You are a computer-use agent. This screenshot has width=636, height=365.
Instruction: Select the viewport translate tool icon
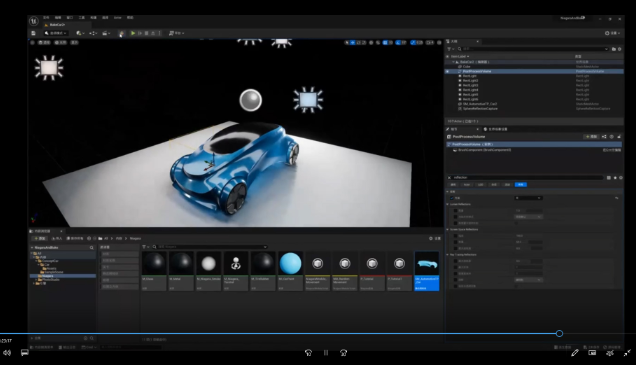tap(352, 42)
